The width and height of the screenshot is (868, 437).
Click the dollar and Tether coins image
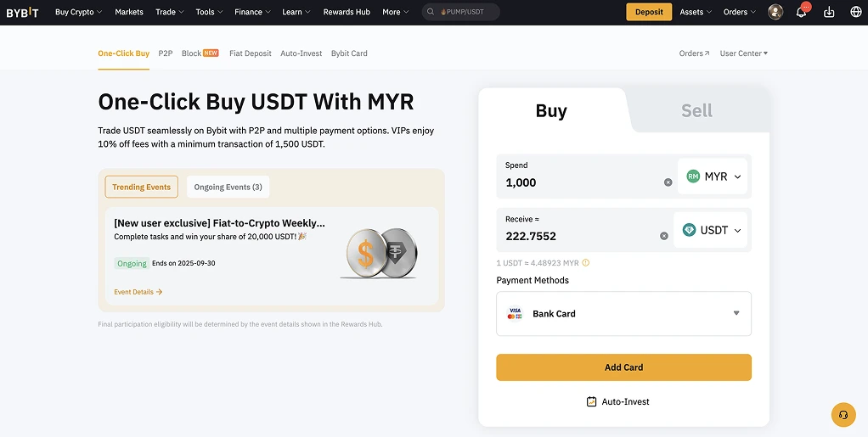[380, 253]
